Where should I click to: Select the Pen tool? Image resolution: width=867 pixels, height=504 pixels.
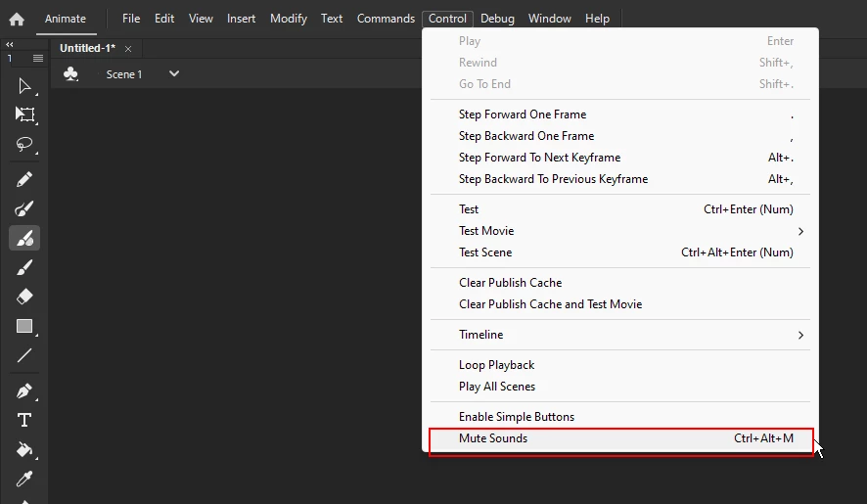pyautogui.click(x=24, y=390)
